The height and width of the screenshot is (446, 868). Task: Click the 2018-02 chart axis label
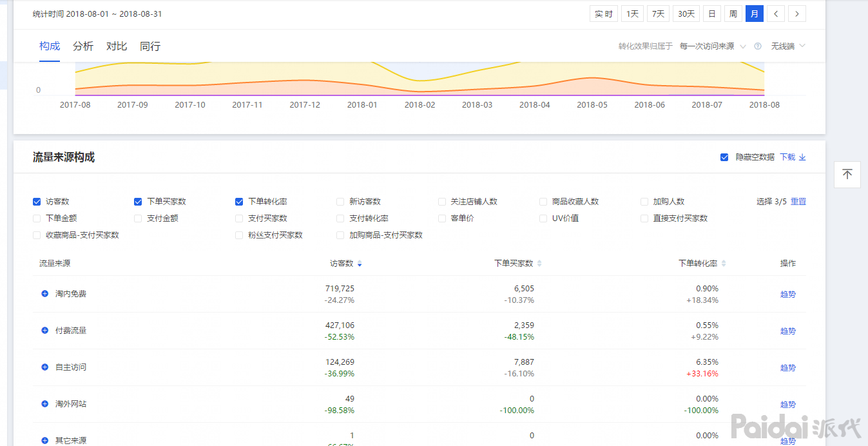coord(420,104)
